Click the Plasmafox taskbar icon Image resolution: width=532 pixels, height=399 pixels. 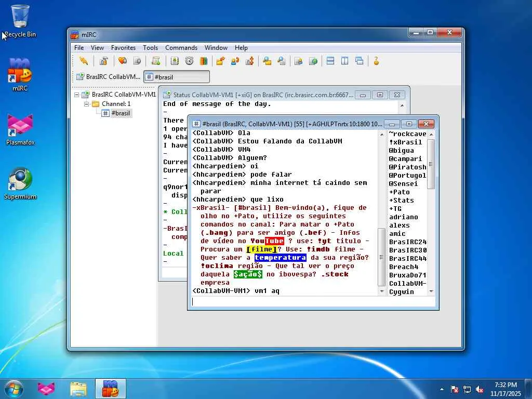pos(46,389)
